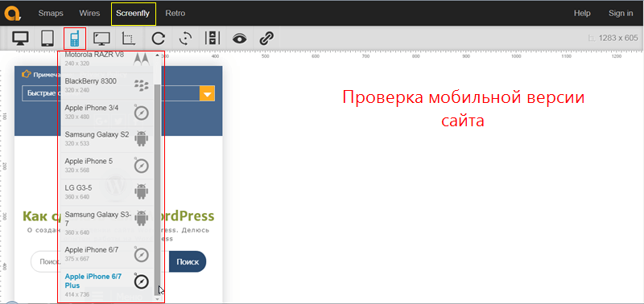The height and width of the screenshot is (304, 644).
Task: Open the Smaps tab
Action: [51, 13]
